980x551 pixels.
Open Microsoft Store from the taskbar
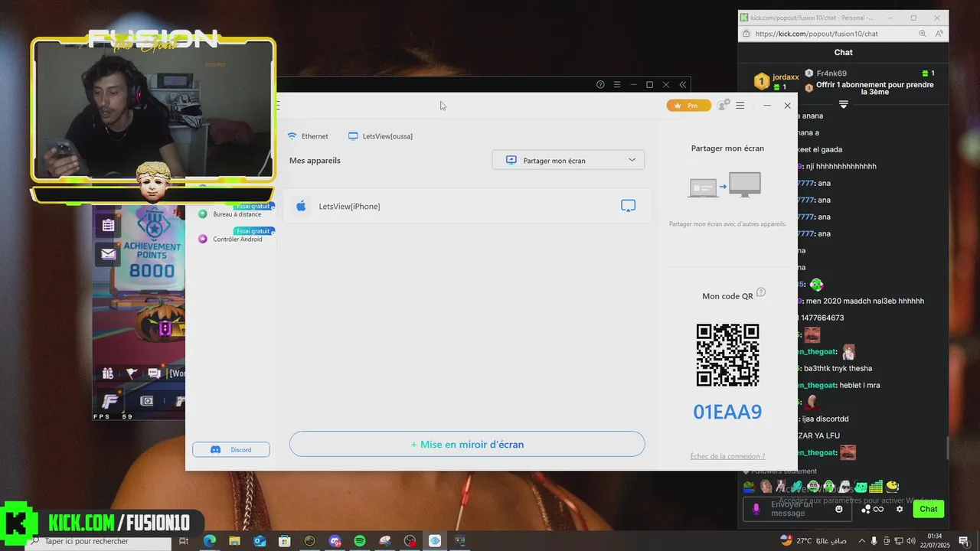[x=285, y=541]
